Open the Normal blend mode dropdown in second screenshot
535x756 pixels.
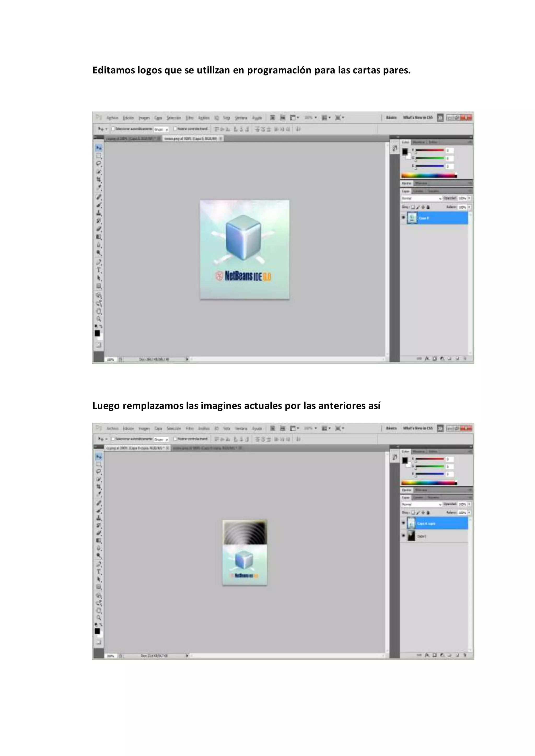pos(421,504)
